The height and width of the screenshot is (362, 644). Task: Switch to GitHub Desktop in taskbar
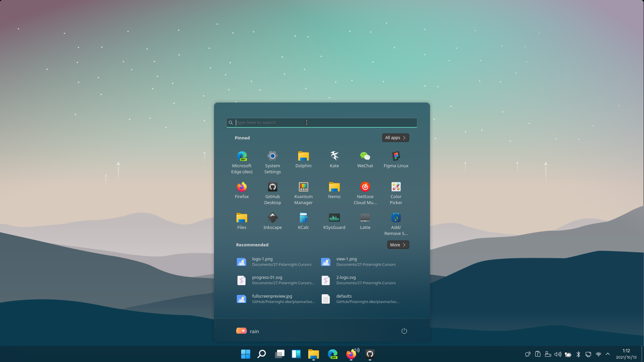coord(370,354)
